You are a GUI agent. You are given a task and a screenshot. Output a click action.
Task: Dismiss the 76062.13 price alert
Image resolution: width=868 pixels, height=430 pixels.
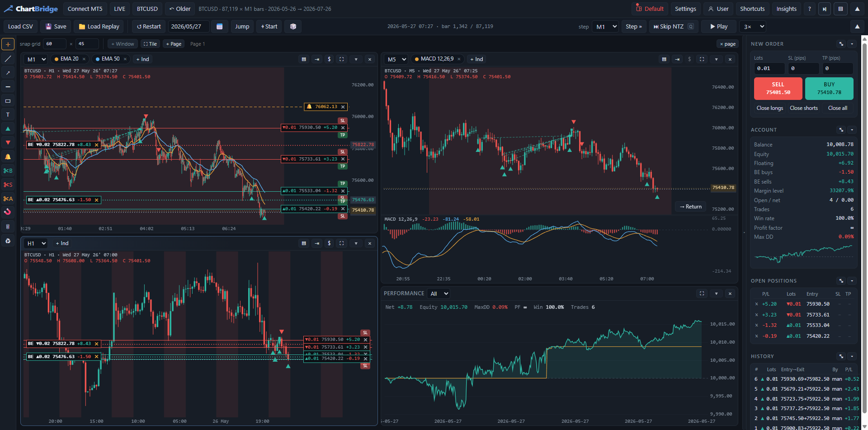pos(343,107)
